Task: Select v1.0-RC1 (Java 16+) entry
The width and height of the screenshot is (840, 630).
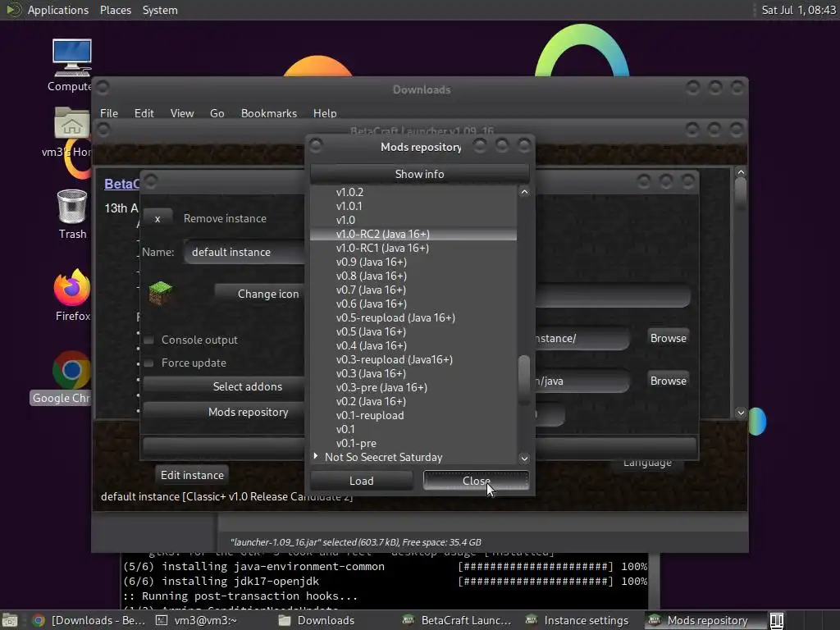Action: tap(413, 248)
